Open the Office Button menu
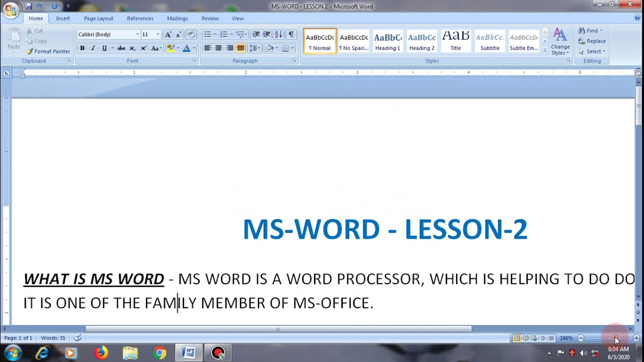 [x=10, y=10]
